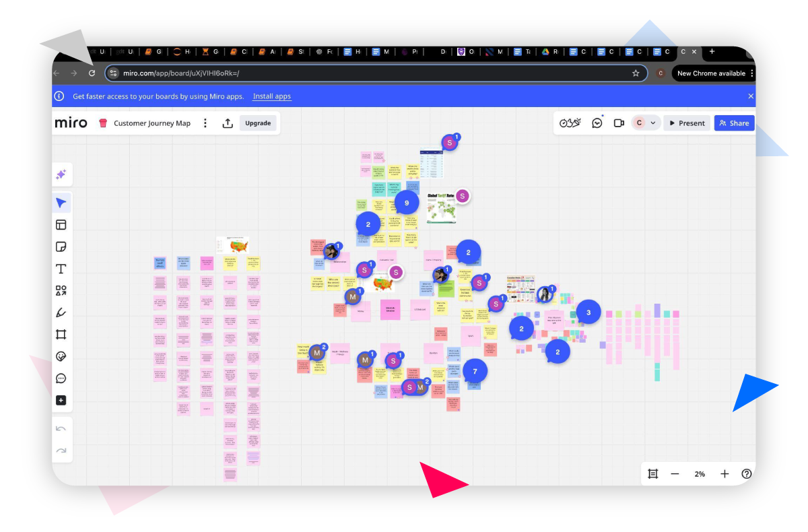Select the pen drawing tool
Viewport: 808px width, 532px height.
[61, 312]
